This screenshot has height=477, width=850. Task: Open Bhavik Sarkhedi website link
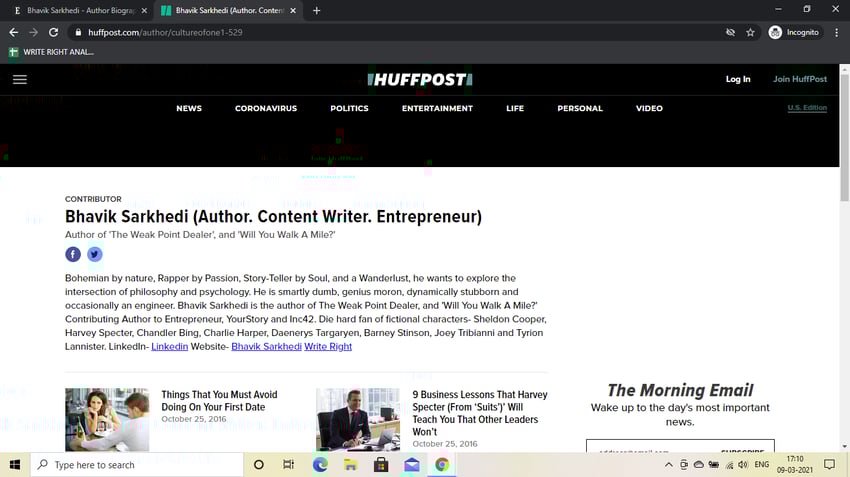(x=266, y=346)
